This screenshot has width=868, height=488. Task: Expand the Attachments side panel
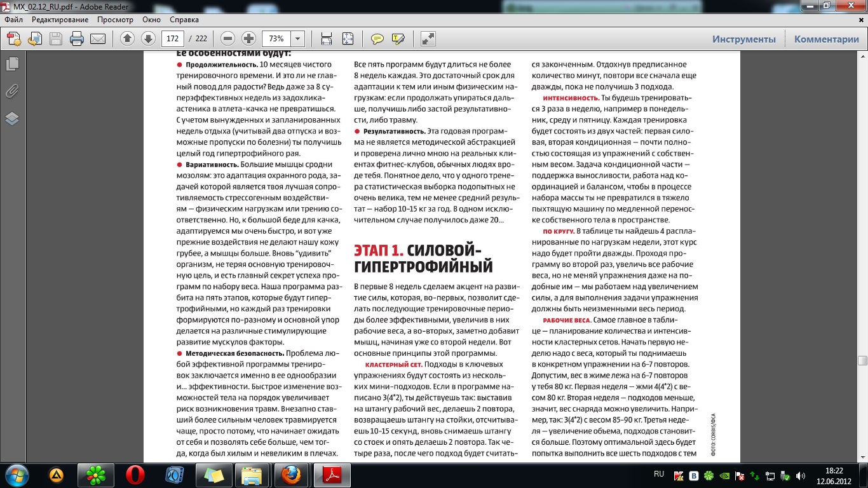tap(12, 91)
